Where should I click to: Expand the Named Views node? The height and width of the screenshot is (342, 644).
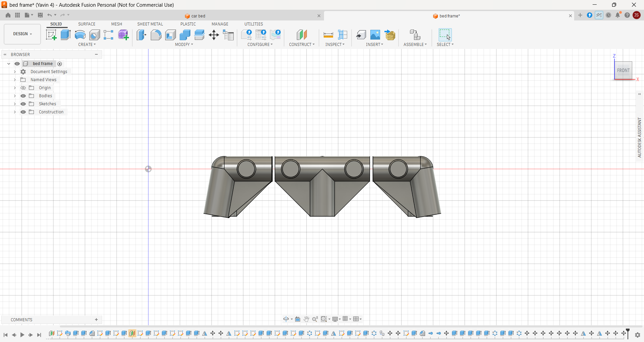(15, 80)
